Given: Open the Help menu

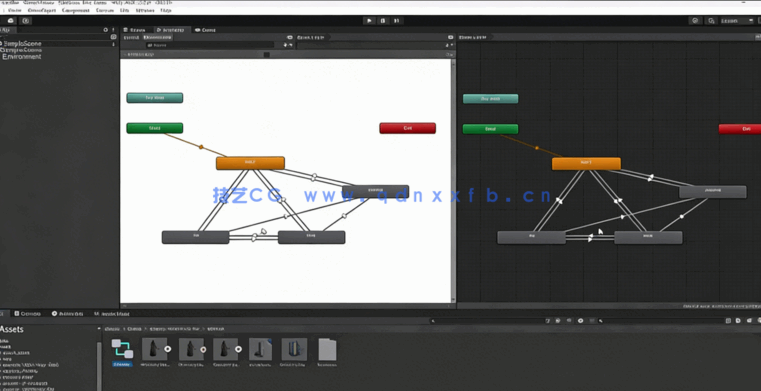Looking at the screenshot, I should click(165, 10).
